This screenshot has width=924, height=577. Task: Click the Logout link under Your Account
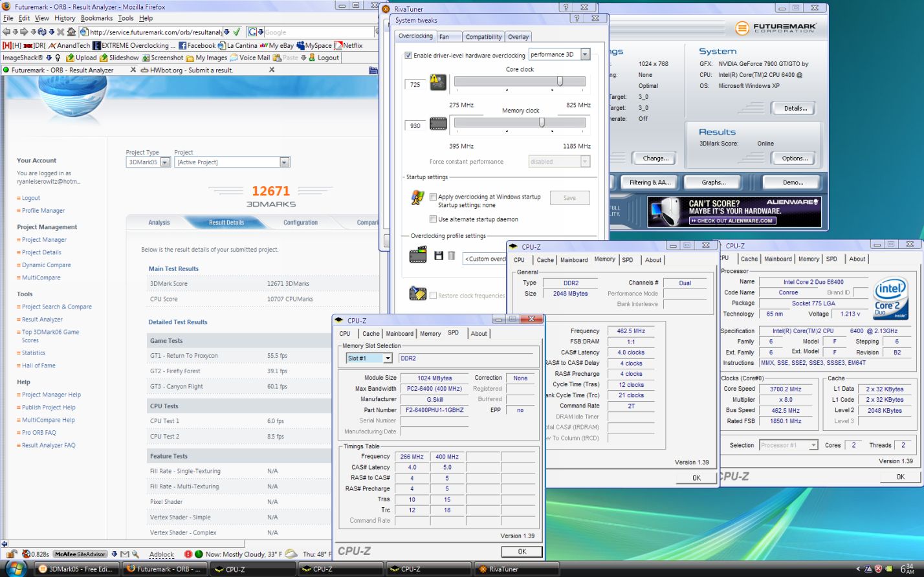(x=31, y=198)
